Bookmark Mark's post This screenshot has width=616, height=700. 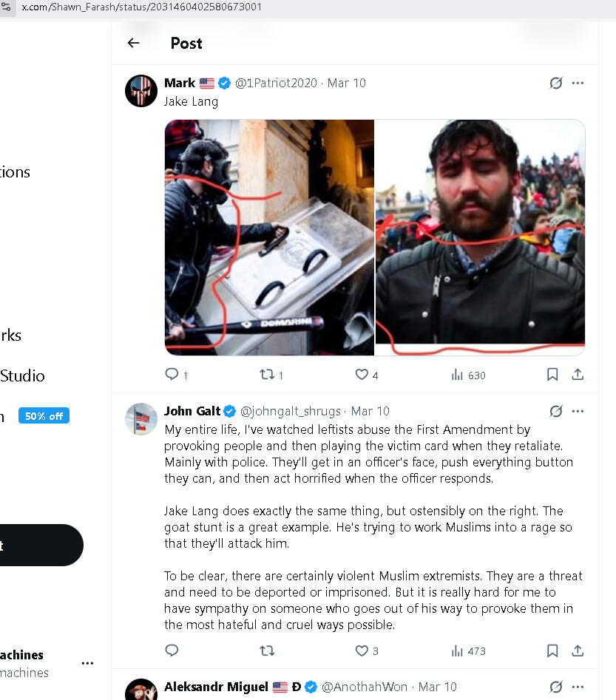pos(552,375)
